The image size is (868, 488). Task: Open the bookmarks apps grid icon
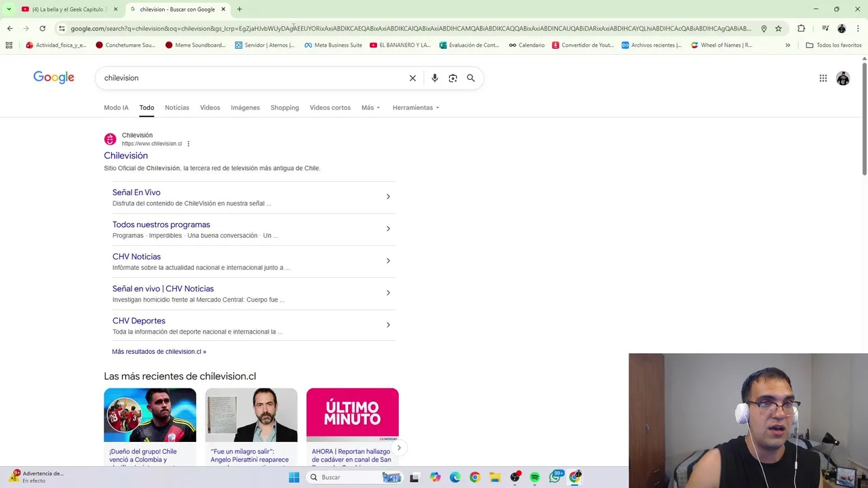(9, 45)
